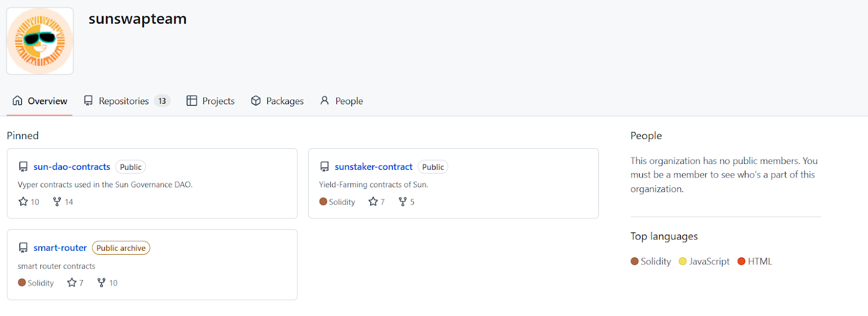868x316 pixels.
Task: Go to the People tab
Action: pos(341,101)
